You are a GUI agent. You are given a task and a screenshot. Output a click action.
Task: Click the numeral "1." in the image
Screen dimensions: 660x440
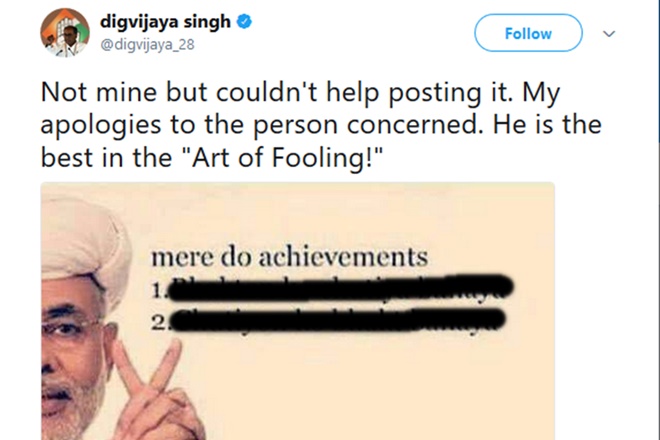pos(158,289)
